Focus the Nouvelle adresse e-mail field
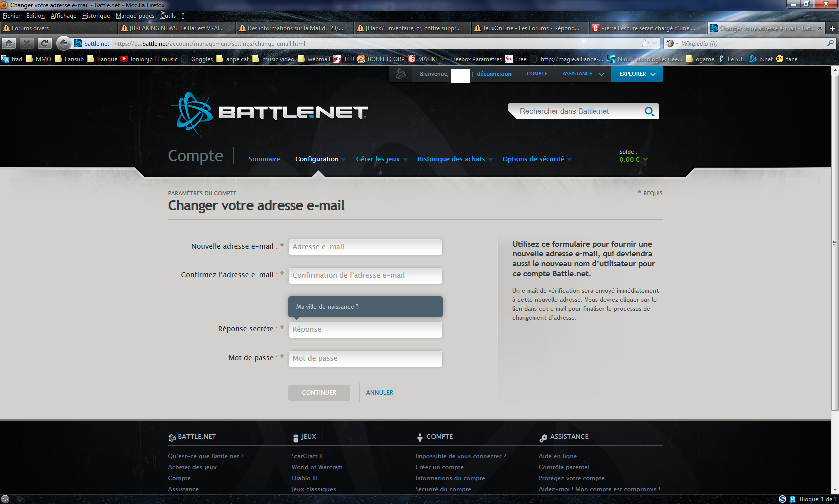This screenshot has height=504, width=839. pos(365,247)
